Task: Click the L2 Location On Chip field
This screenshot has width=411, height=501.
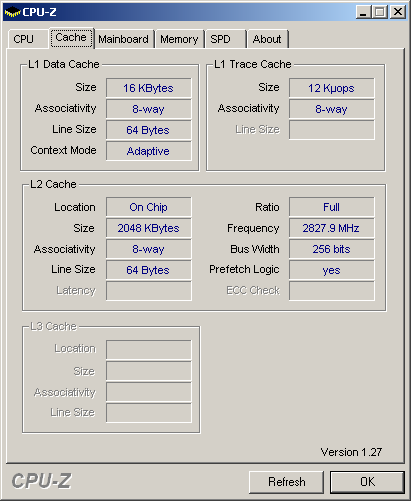Action: click(x=149, y=207)
